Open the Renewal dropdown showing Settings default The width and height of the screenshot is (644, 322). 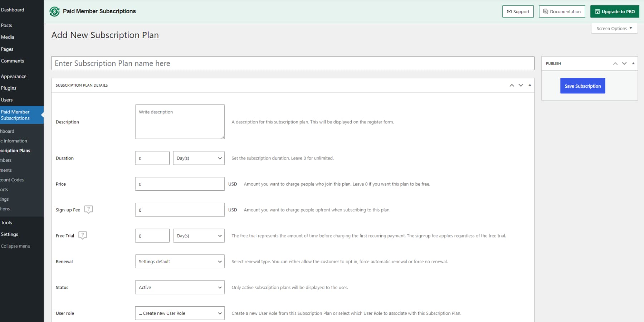[x=180, y=262]
